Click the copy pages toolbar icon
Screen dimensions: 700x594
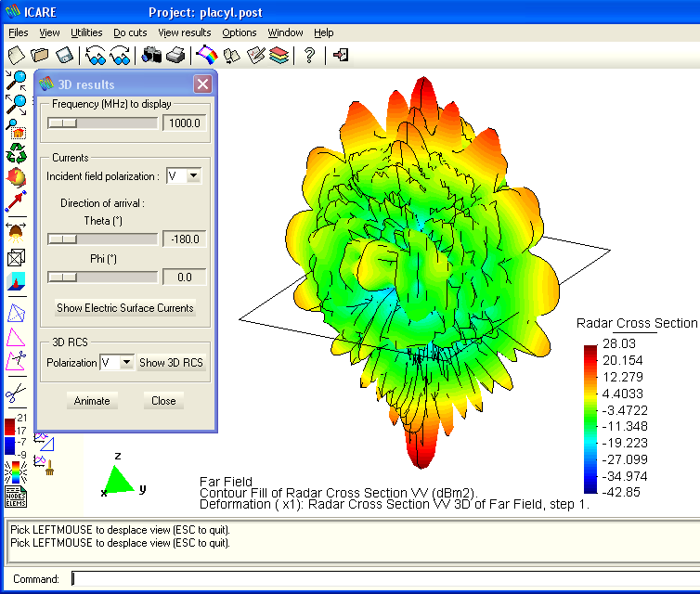232,56
